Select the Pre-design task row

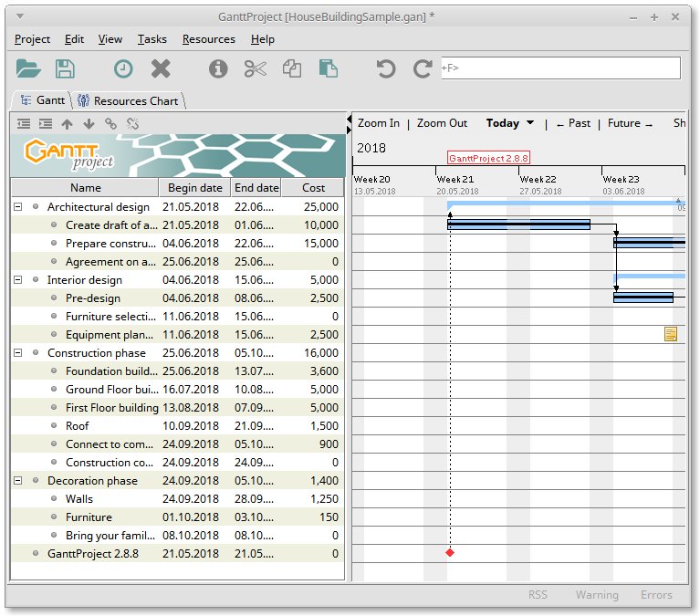pos(177,298)
